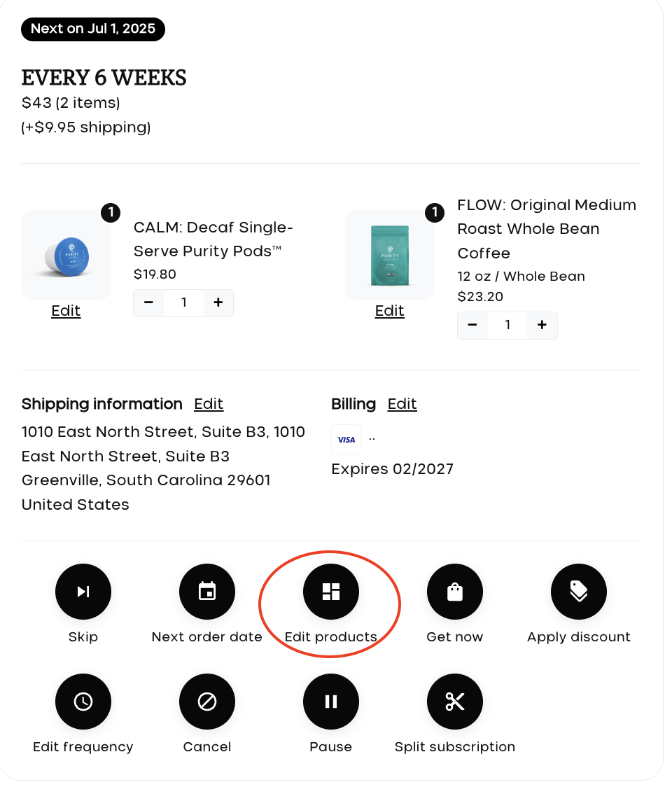
Task: Choose the Cancel subscription icon
Action: tap(207, 702)
